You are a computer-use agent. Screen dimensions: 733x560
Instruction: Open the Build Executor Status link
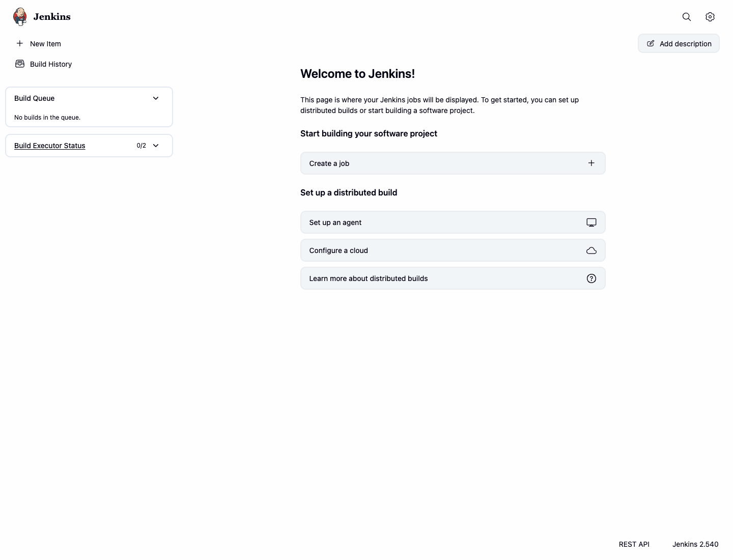50,146
